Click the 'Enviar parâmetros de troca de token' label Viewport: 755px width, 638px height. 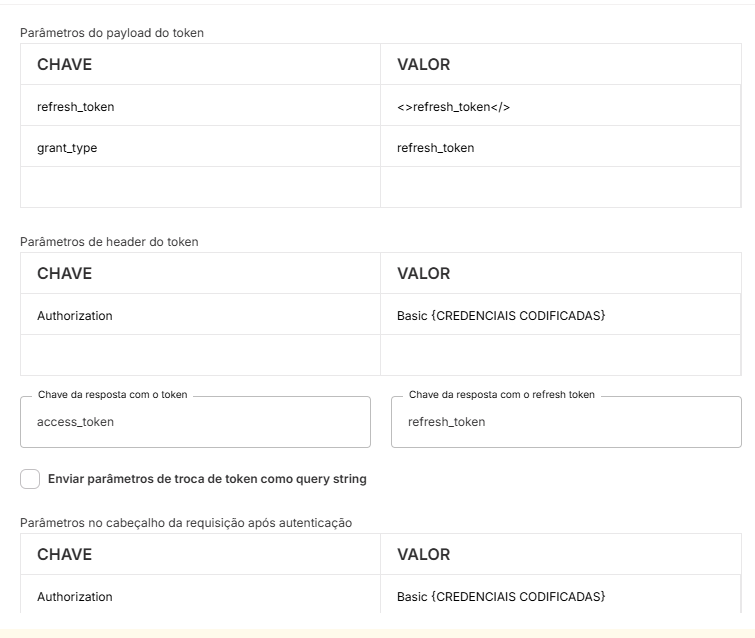(207, 479)
